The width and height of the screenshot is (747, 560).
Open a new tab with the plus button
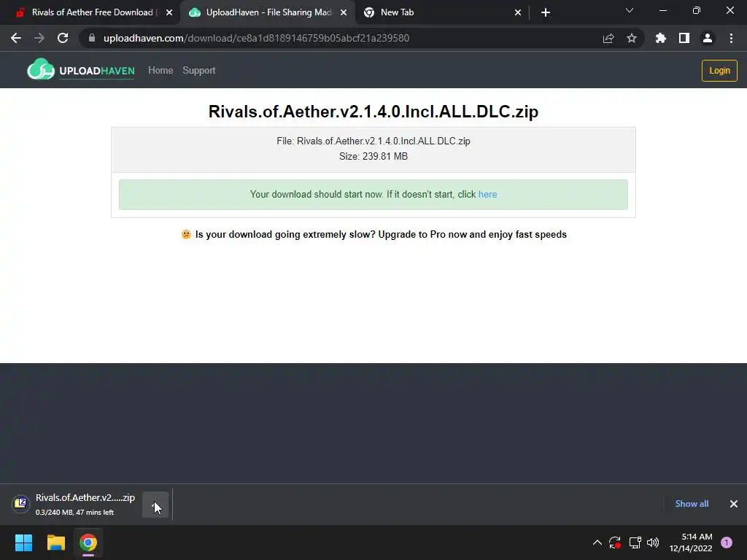pyautogui.click(x=546, y=12)
